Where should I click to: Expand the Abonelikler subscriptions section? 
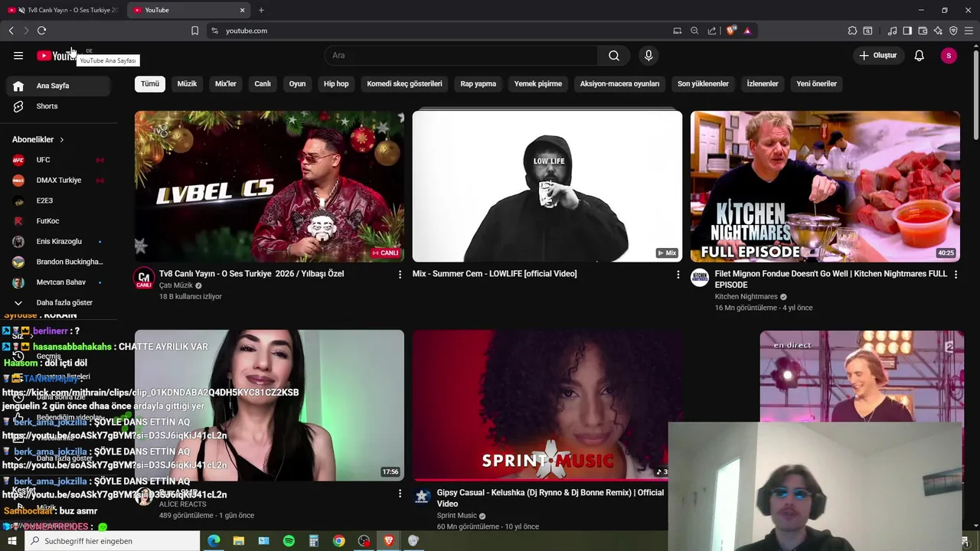coord(38,139)
